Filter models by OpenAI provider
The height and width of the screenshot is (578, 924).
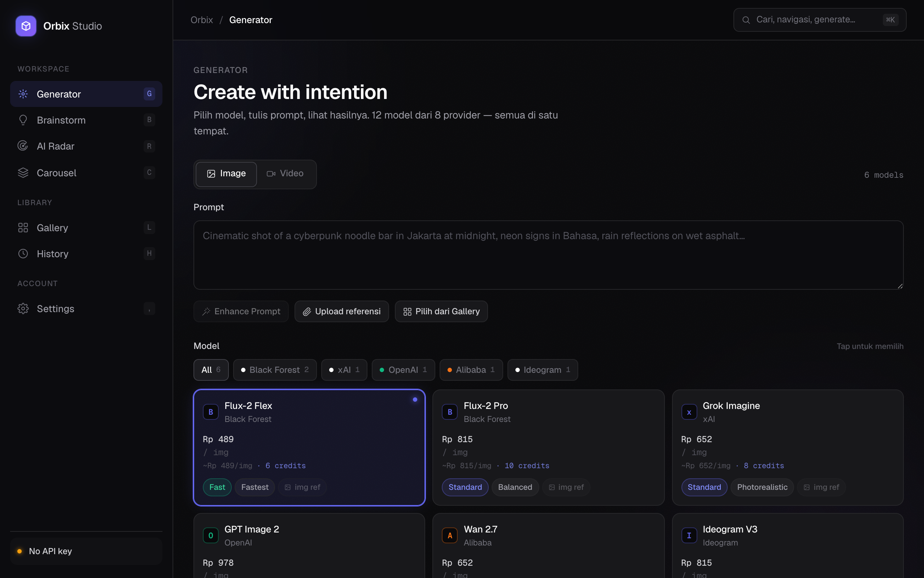coord(404,370)
